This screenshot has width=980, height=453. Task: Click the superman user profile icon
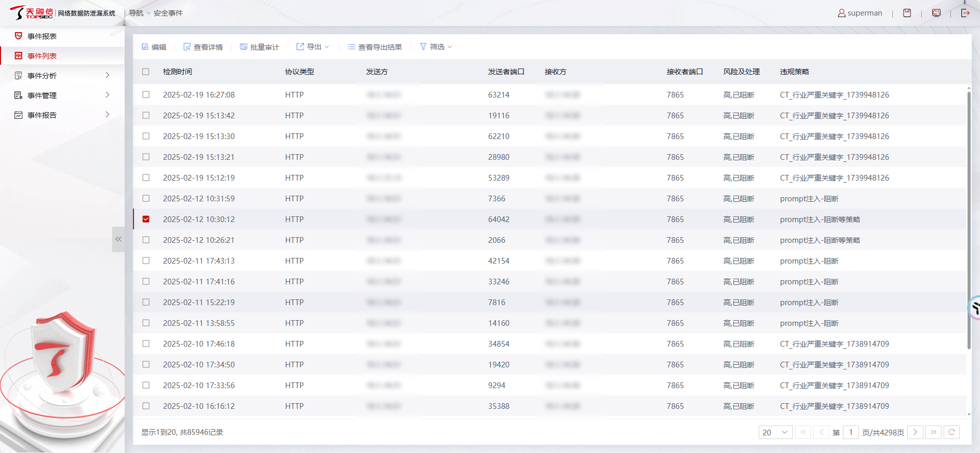(x=841, y=13)
